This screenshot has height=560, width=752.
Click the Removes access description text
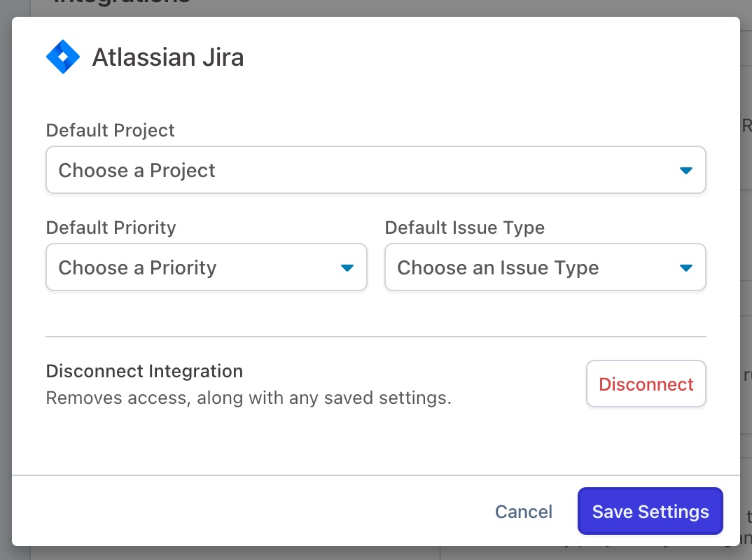pyautogui.click(x=249, y=398)
